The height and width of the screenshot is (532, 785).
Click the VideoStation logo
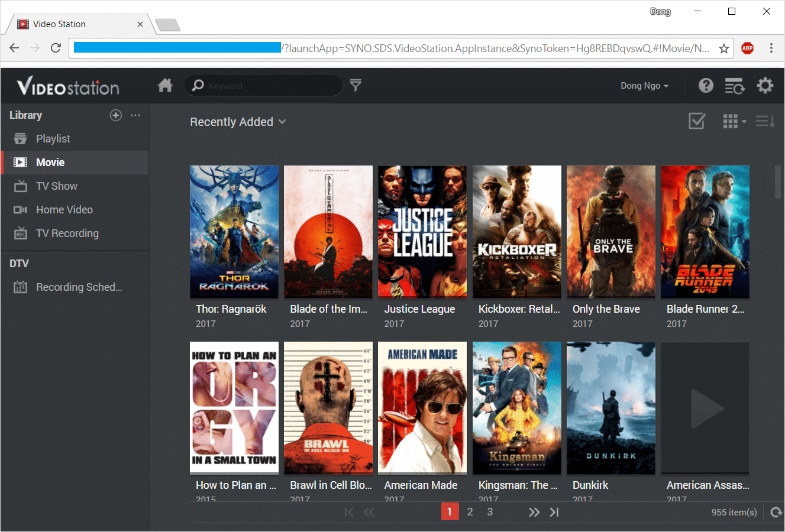coord(68,87)
